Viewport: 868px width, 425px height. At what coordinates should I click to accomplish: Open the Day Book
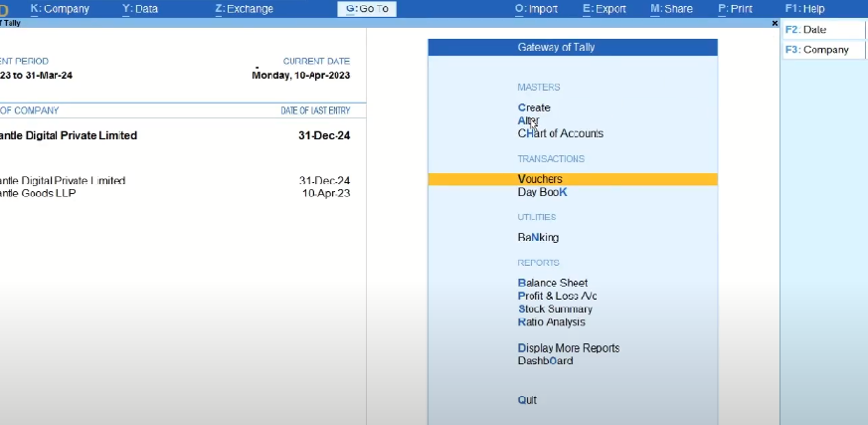pyautogui.click(x=543, y=192)
